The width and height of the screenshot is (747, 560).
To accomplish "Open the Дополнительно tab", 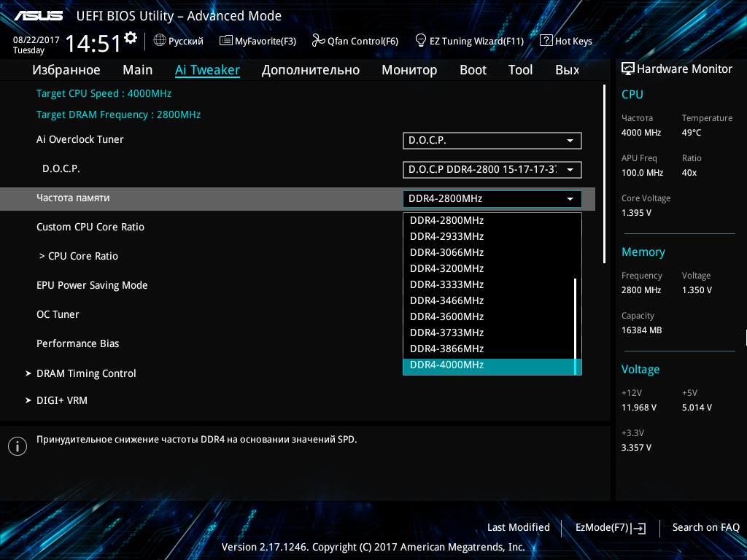I will pos(311,70).
